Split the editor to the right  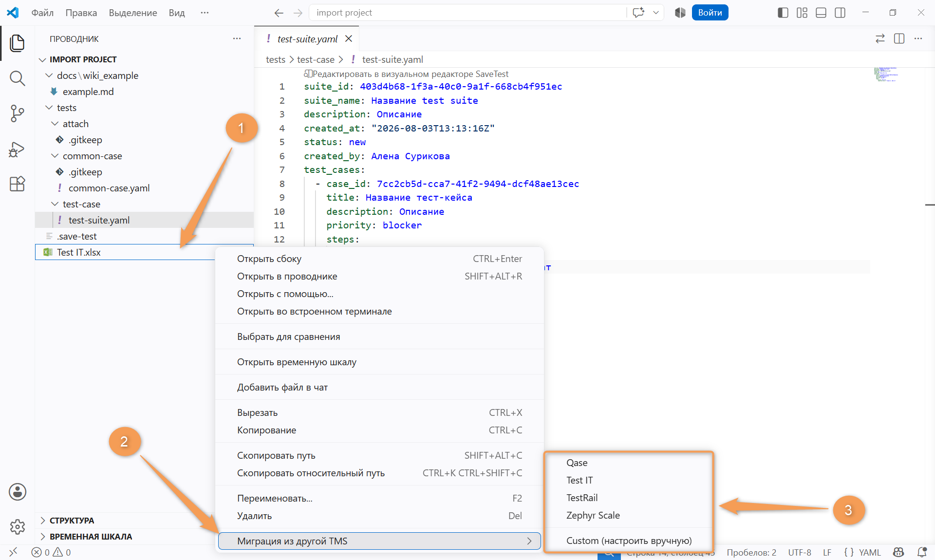click(x=899, y=38)
